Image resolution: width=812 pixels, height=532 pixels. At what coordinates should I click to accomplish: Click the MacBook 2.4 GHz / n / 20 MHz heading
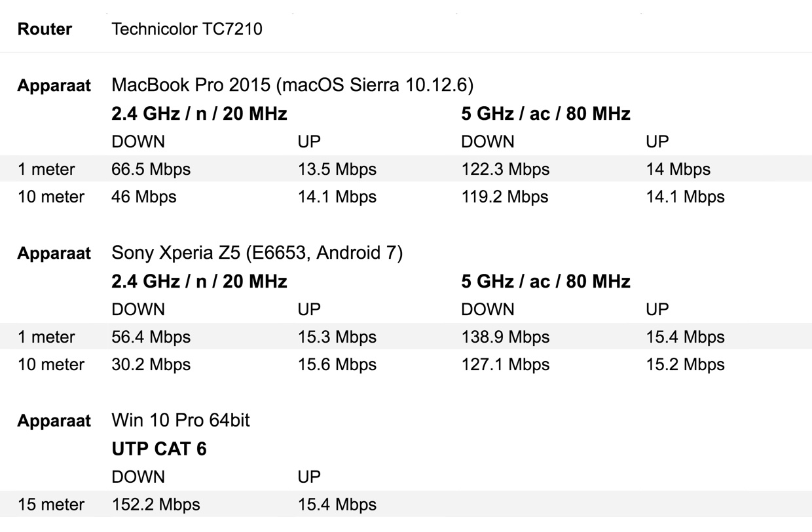199,113
